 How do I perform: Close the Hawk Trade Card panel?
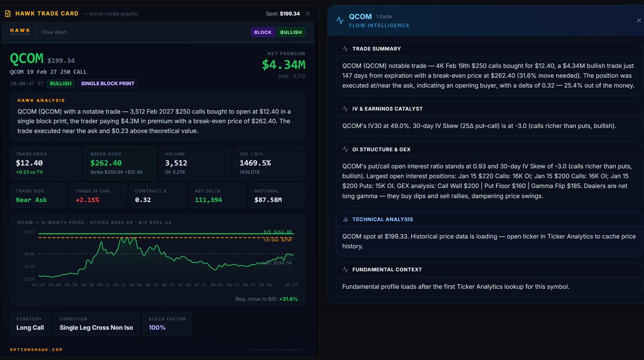pyautogui.click(x=308, y=13)
